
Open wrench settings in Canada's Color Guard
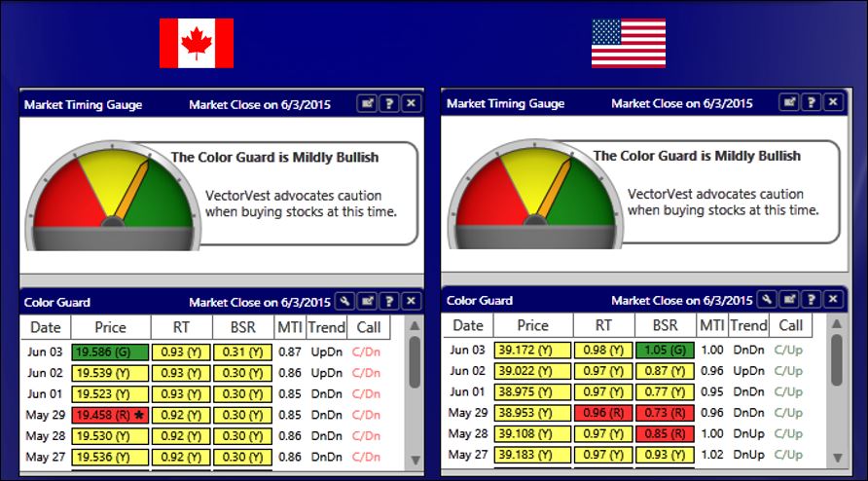tap(344, 302)
